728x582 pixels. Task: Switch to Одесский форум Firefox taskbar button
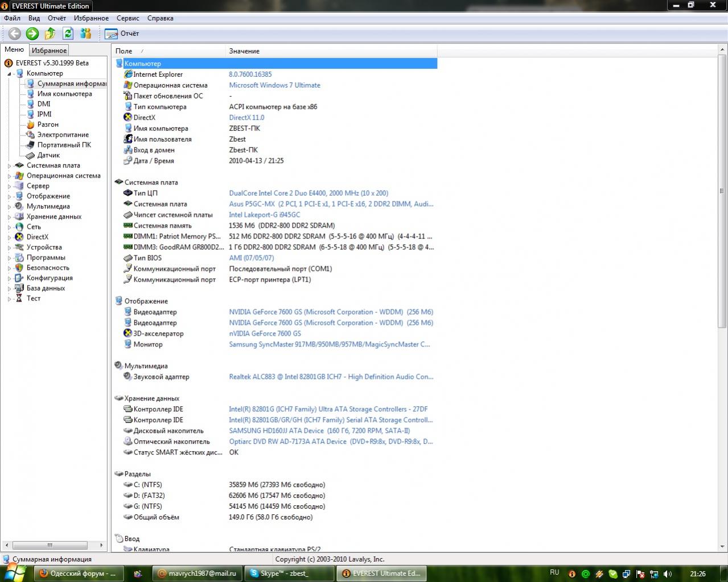click(x=78, y=573)
